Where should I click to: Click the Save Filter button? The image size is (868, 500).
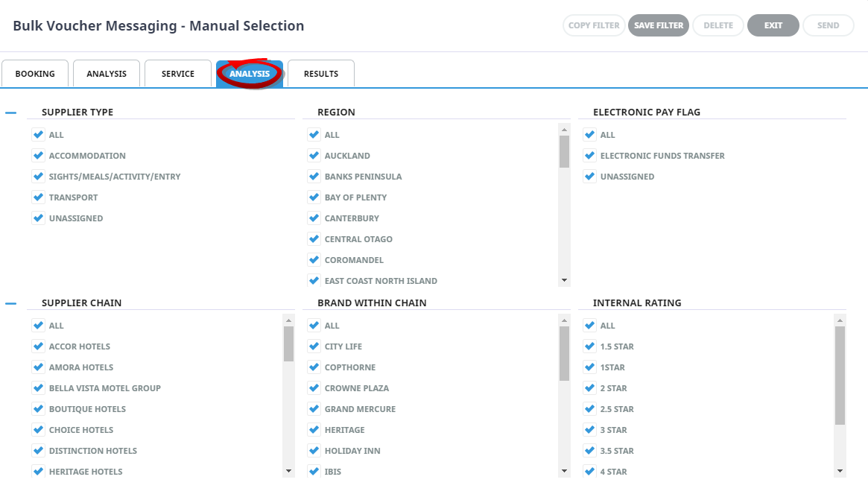point(658,25)
